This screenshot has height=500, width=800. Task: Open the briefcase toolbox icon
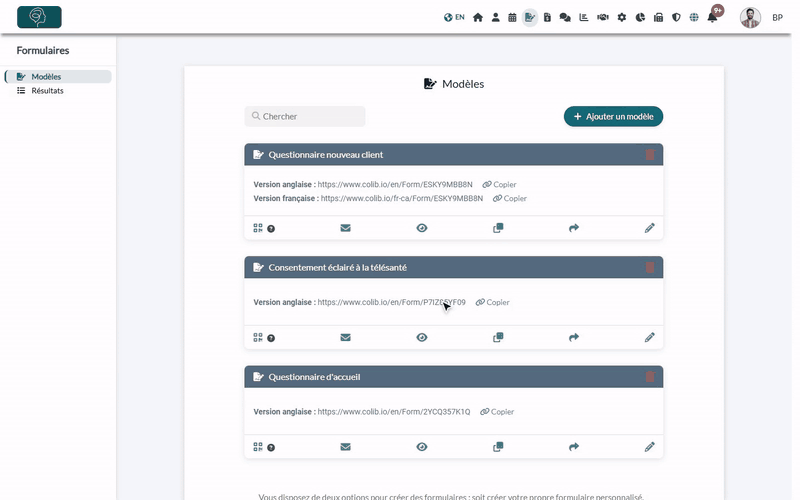(x=658, y=17)
